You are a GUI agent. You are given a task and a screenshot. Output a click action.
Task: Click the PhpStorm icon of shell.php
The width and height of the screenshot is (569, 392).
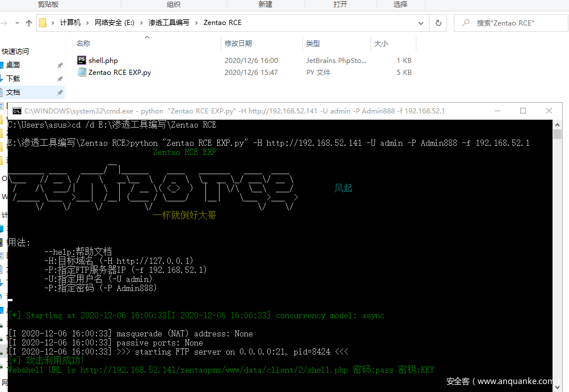[x=82, y=60]
